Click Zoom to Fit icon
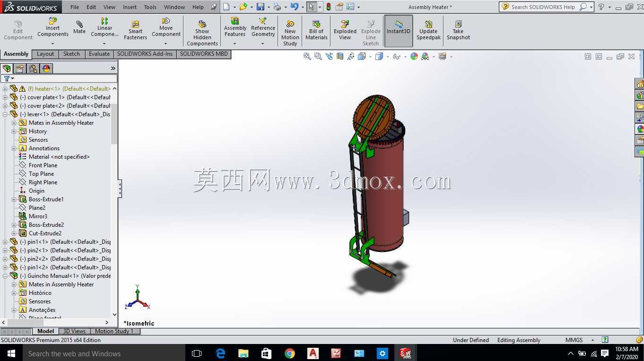The width and height of the screenshot is (644, 361). [307, 56]
